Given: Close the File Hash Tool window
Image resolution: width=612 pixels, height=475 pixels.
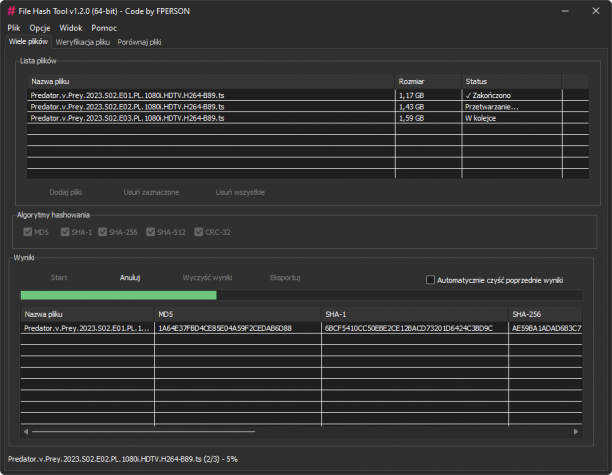Looking at the screenshot, I should click(596, 11).
